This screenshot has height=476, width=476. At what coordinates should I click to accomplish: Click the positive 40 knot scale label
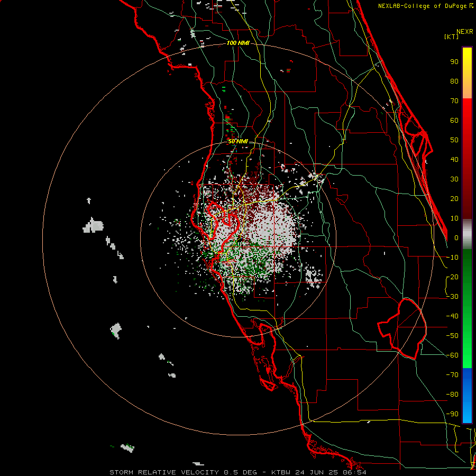click(454, 159)
